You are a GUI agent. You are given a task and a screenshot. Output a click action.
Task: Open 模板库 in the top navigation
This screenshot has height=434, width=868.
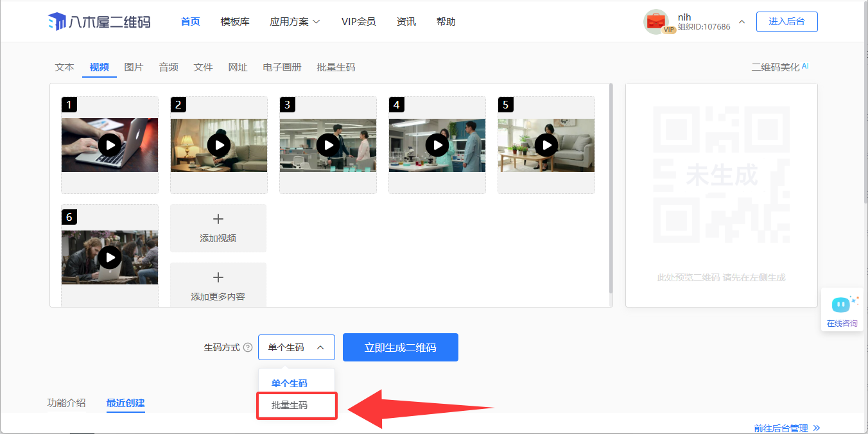point(234,22)
